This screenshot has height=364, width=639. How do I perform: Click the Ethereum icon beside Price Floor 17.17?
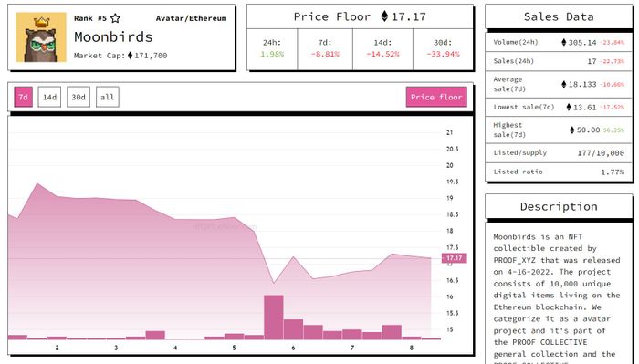click(x=384, y=16)
